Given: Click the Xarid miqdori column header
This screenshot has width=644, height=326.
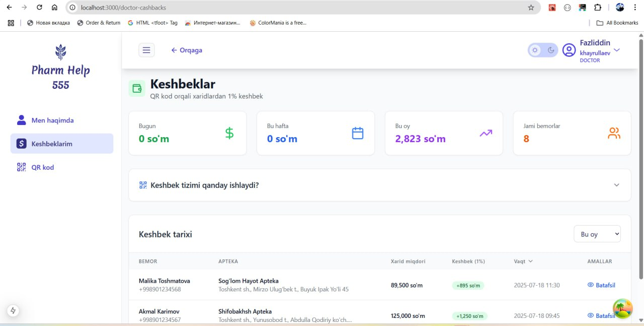Looking at the screenshot, I should coord(408,262).
